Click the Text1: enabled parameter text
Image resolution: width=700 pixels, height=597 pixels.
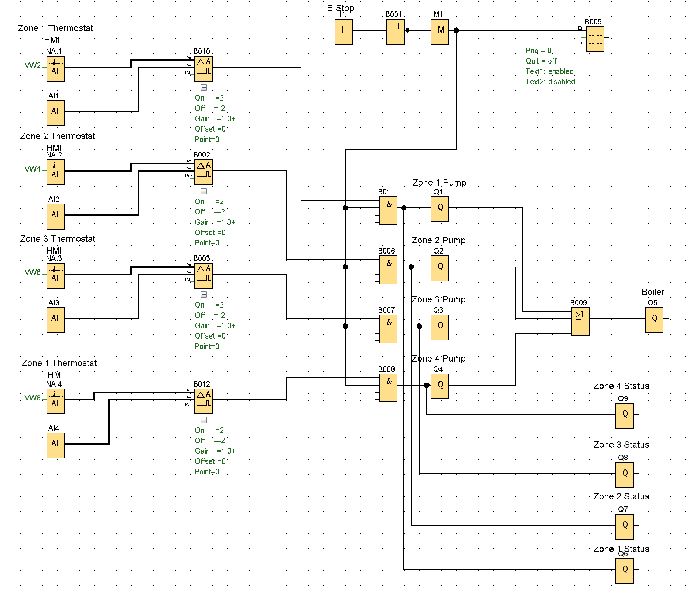pos(549,71)
